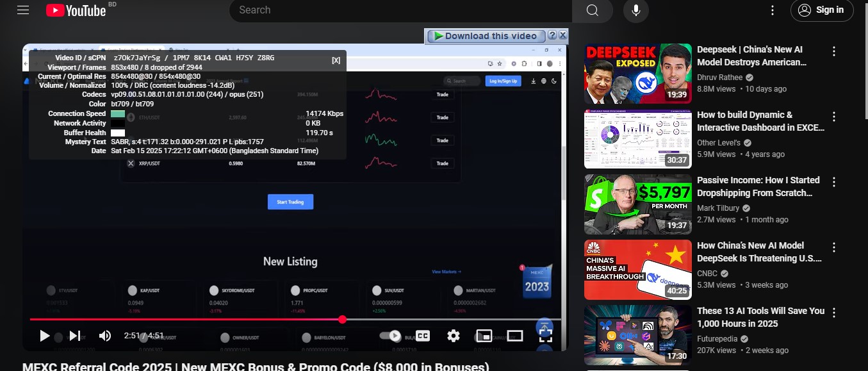Click the Sign in button
The width and height of the screenshot is (868, 371).
822,10
